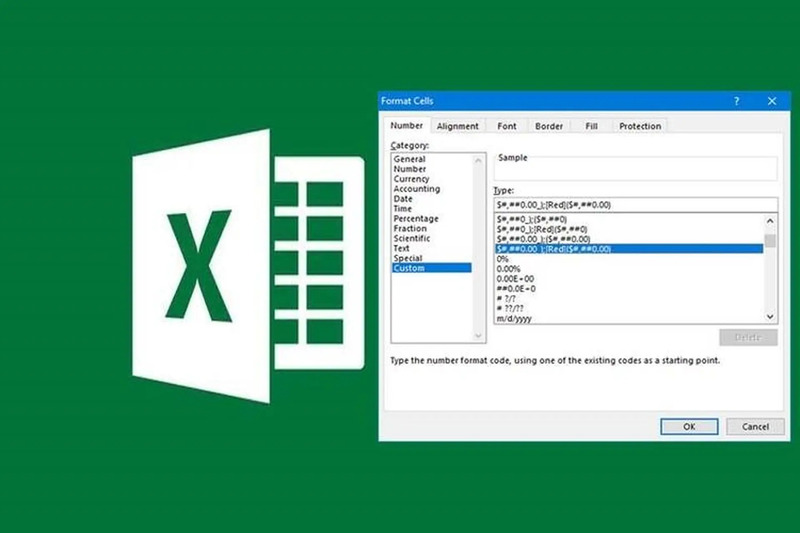Pick the ##0.0E+0 format code
This screenshot has height=533, width=800.
click(629, 289)
